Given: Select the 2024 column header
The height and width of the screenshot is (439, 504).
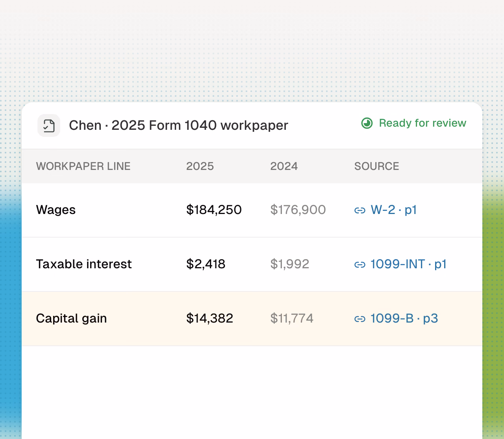Looking at the screenshot, I should 284,166.
